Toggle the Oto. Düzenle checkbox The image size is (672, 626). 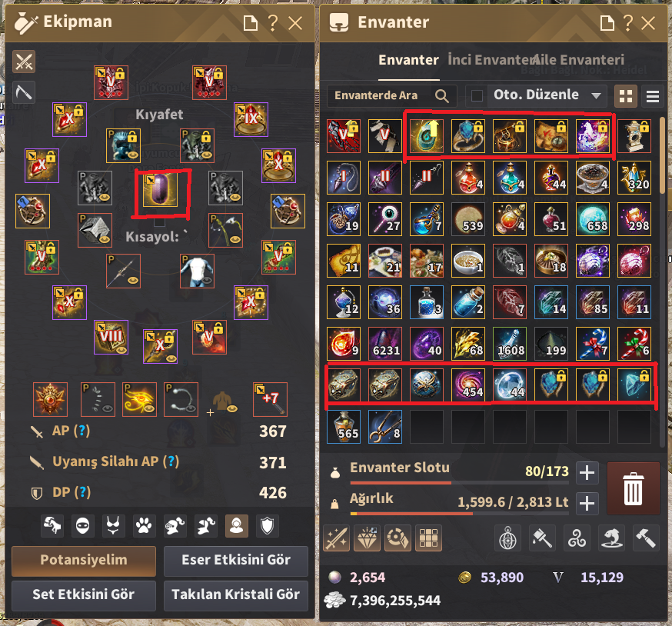[x=477, y=95]
